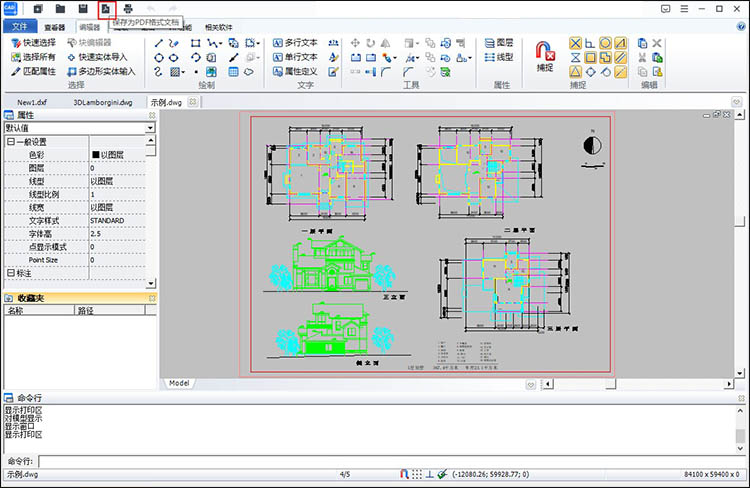
Task: Select the Point draw tool
Action: click(196, 72)
